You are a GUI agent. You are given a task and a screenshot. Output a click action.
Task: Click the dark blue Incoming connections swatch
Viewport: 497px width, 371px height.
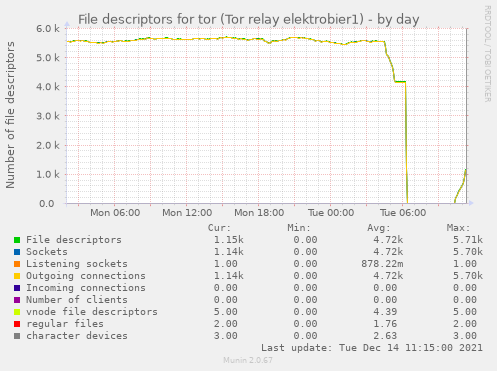tap(17, 288)
